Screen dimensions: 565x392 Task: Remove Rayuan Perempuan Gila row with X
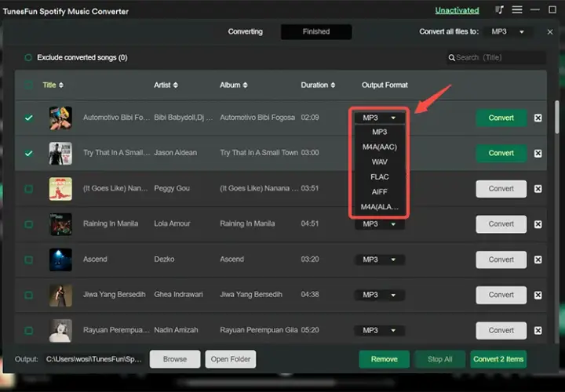pyautogui.click(x=538, y=330)
